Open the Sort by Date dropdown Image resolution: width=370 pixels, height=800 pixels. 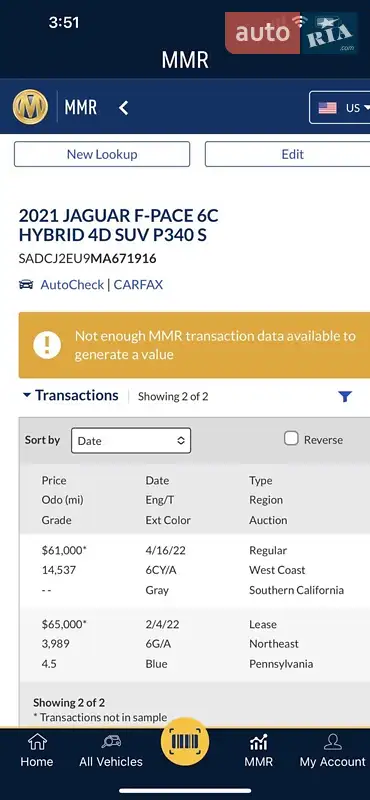click(x=131, y=440)
